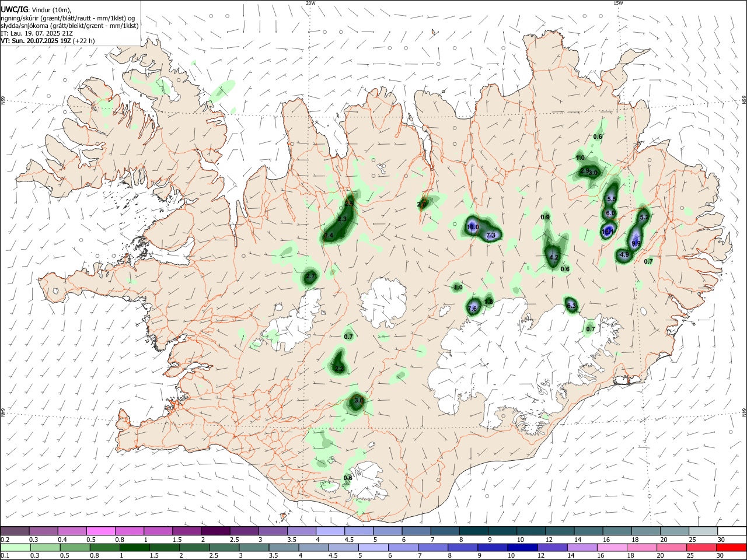Select the 4.9 precipitation label

point(624,254)
